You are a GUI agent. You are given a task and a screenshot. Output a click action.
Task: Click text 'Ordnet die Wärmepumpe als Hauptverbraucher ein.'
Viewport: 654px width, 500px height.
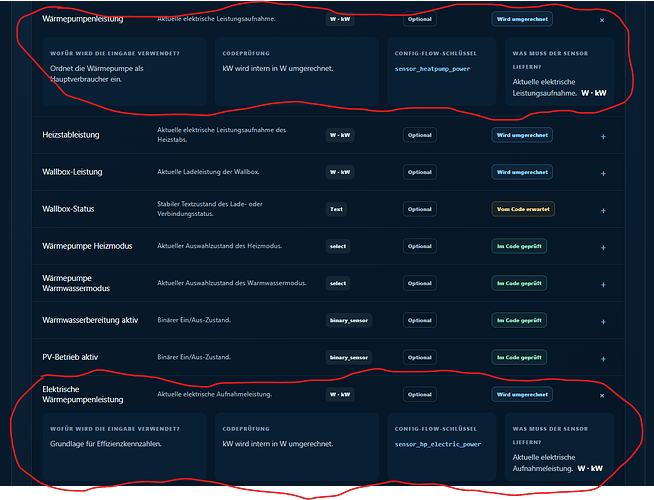click(97, 74)
